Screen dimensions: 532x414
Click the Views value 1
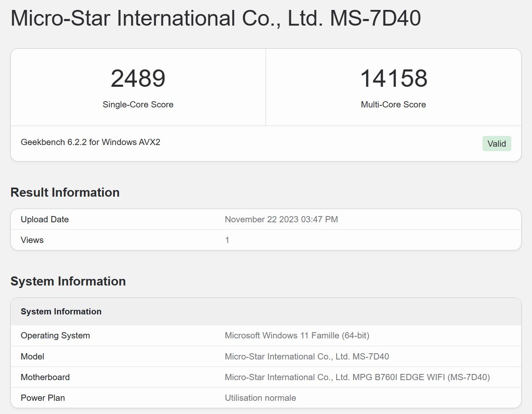click(x=227, y=240)
